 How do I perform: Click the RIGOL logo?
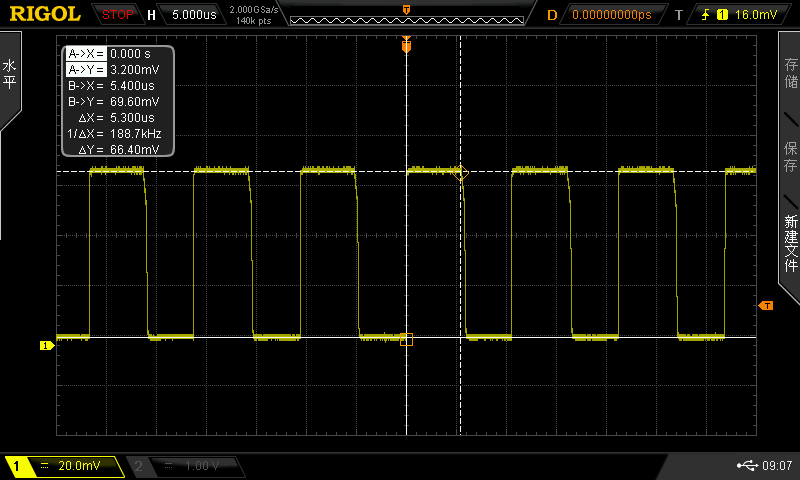coord(45,14)
